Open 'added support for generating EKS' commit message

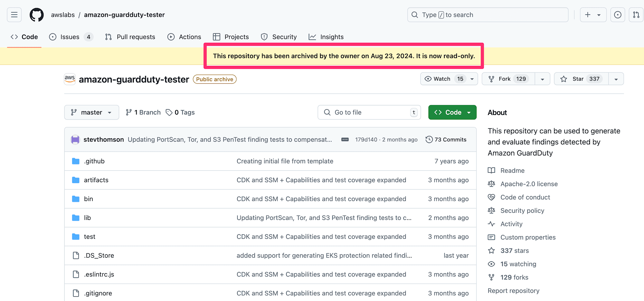click(x=324, y=255)
